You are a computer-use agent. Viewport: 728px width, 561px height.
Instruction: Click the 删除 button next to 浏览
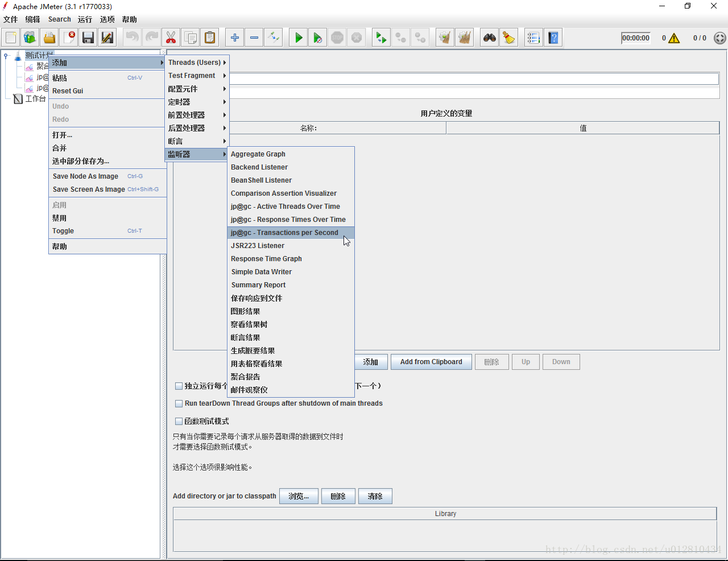tap(338, 496)
